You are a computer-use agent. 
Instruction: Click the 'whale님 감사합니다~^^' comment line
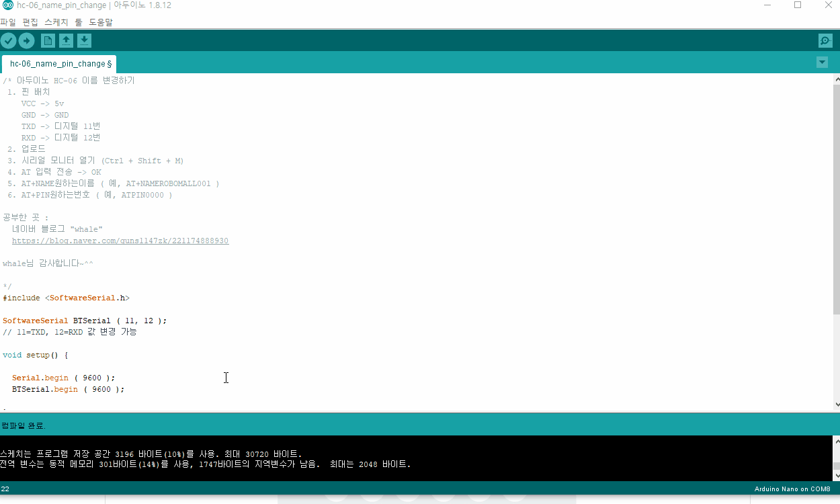[x=48, y=263]
